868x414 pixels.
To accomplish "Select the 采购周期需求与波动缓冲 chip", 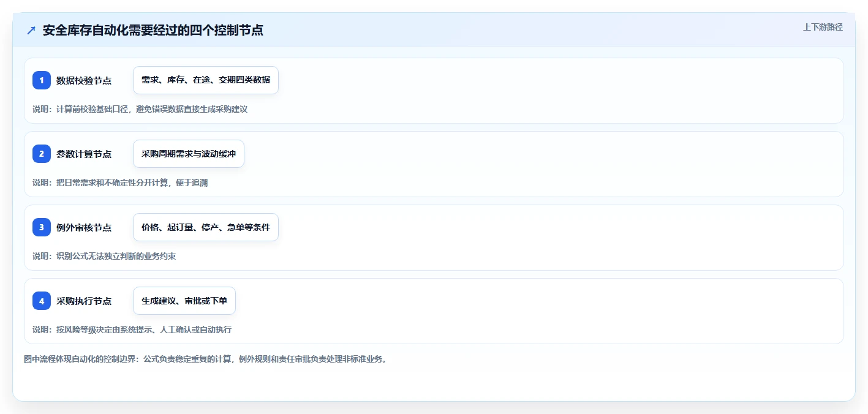I will pyautogui.click(x=189, y=154).
